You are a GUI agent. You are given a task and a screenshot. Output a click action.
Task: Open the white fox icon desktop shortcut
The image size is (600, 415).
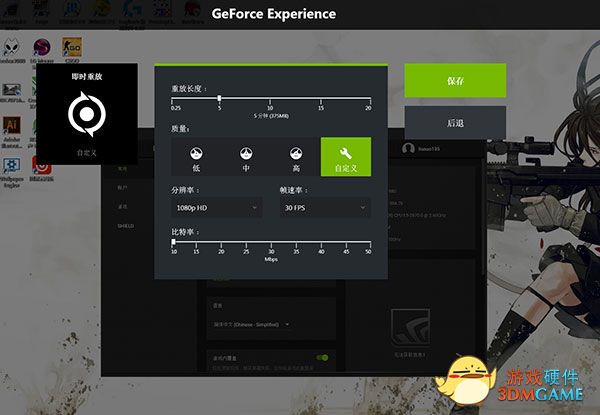[11, 50]
